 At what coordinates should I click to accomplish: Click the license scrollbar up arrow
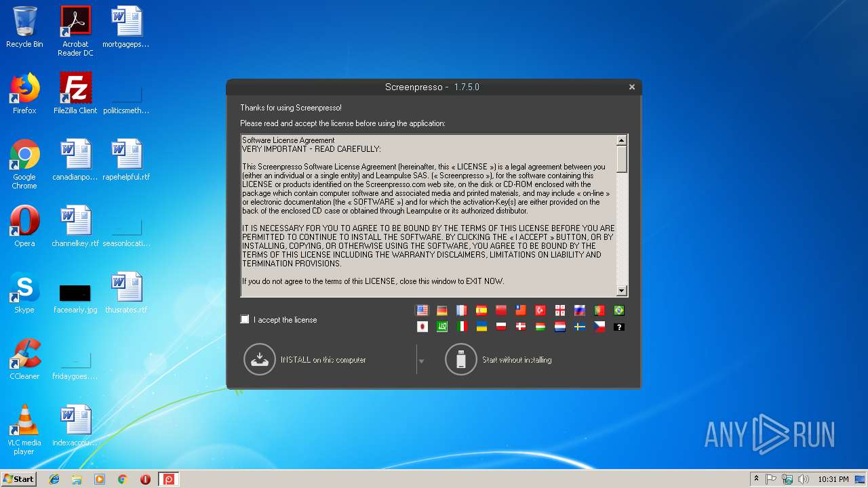click(x=622, y=140)
